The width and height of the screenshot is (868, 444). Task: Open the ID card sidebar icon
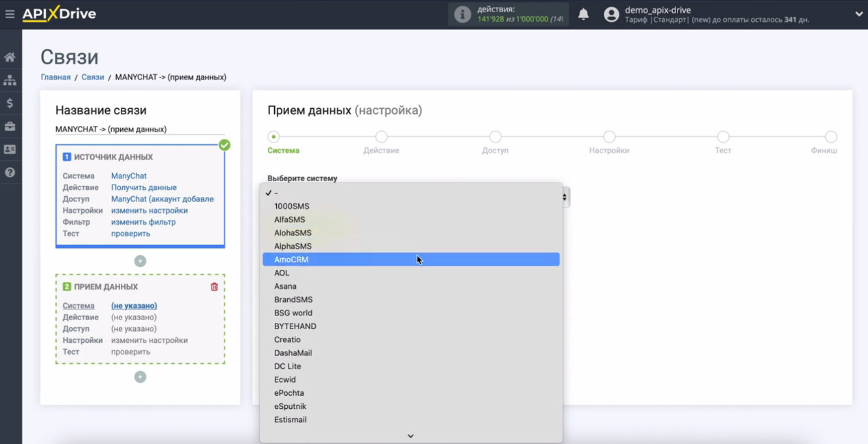coord(10,150)
